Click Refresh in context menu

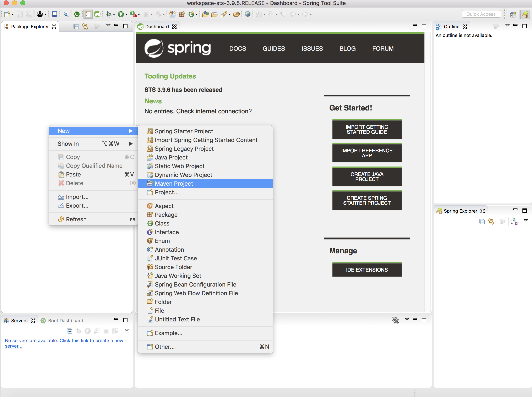tap(93, 219)
